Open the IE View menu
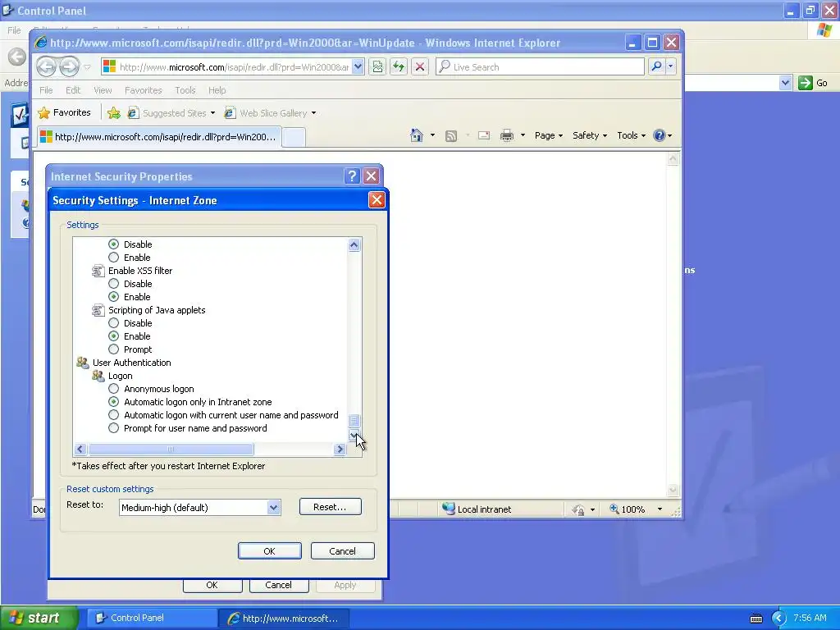Screen dimensions: 840x630 point(103,90)
